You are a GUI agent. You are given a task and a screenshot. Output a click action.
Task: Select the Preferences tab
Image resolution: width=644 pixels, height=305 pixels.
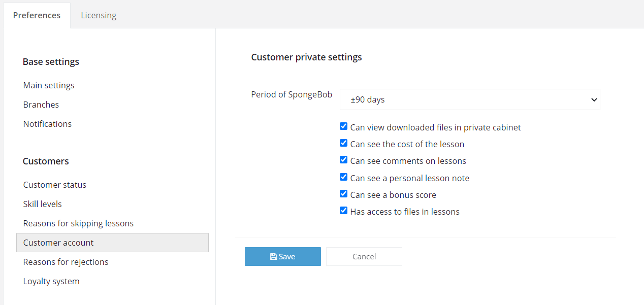[x=37, y=15]
